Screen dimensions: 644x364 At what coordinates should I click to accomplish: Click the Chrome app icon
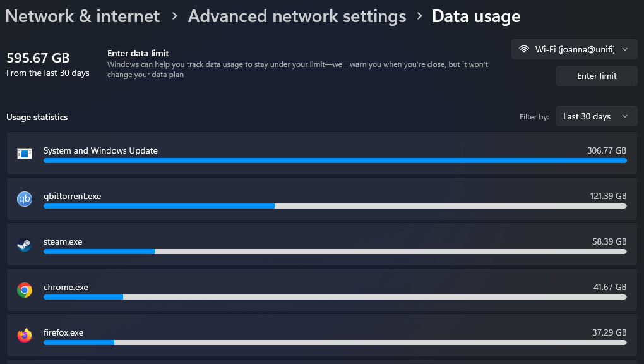(x=25, y=290)
